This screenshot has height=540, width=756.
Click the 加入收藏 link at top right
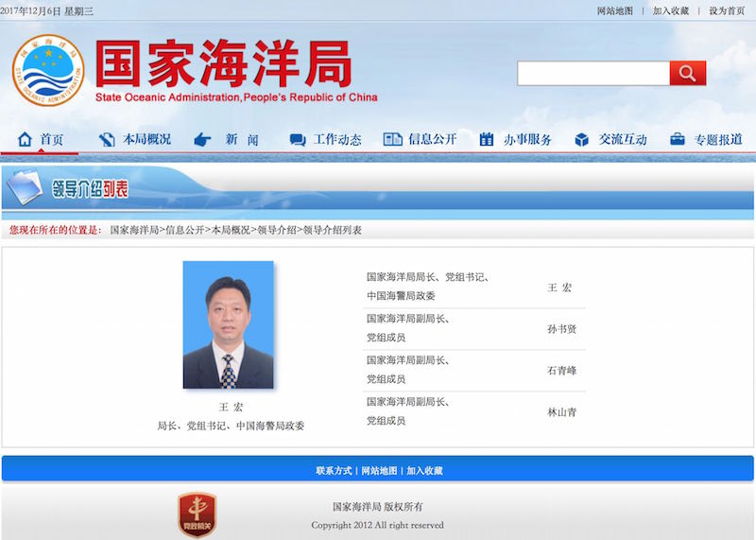pos(671,10)
